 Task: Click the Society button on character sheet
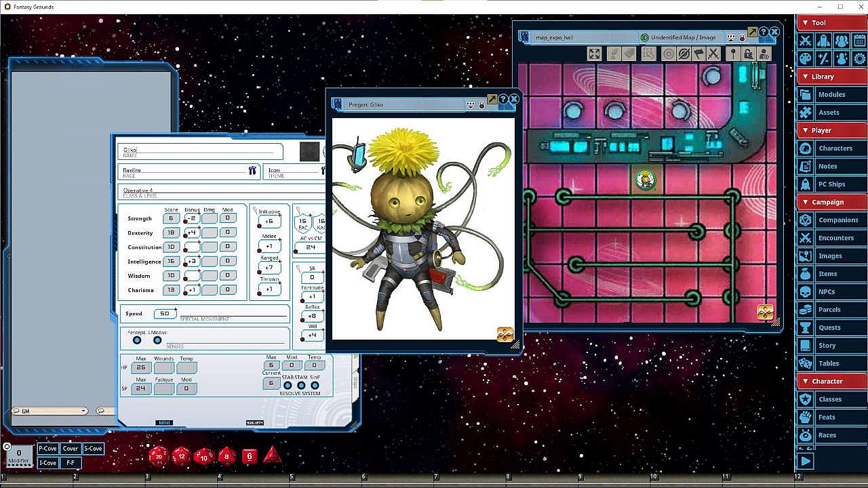pos(255,423)
